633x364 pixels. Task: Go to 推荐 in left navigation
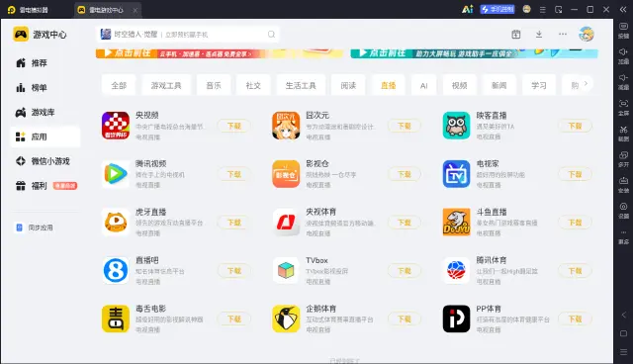point(45,63)
